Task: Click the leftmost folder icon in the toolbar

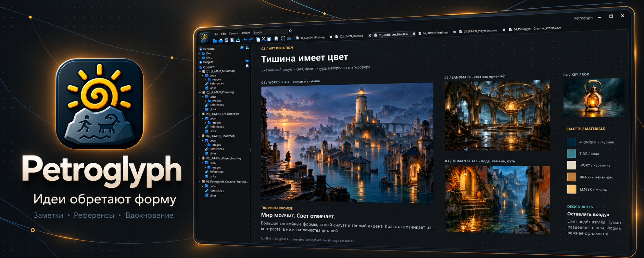Action: [x=215, y=41]
